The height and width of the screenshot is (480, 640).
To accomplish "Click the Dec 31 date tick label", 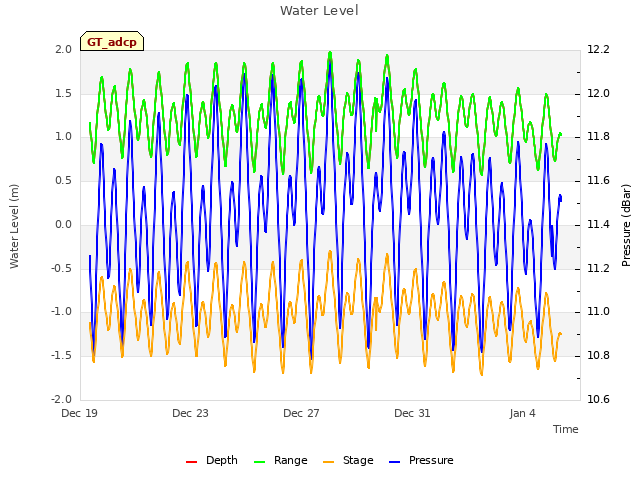I will click(x=412, y=413).
